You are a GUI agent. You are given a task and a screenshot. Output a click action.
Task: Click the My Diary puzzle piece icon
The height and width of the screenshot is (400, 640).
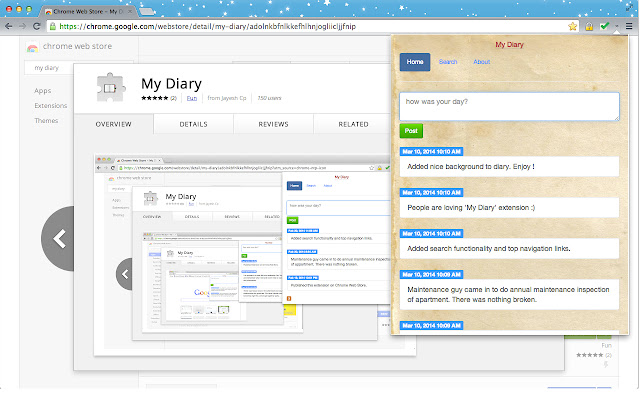pyautogui.click(x=111, y=87)
